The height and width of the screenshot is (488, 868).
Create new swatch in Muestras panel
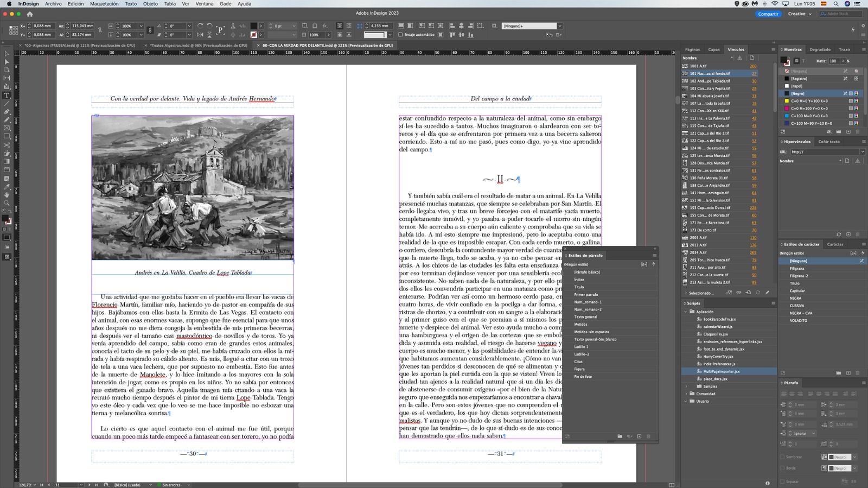click(848, 131)
